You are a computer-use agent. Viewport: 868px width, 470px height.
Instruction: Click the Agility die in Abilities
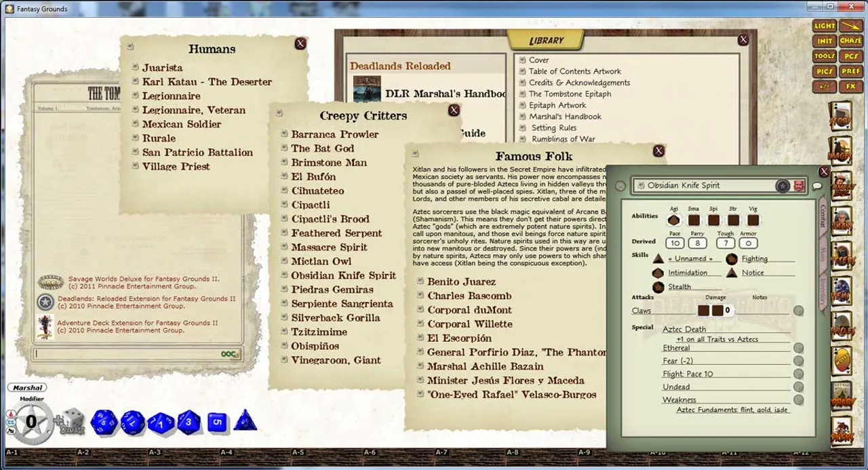pyautogui.click(x=673, y=220)
